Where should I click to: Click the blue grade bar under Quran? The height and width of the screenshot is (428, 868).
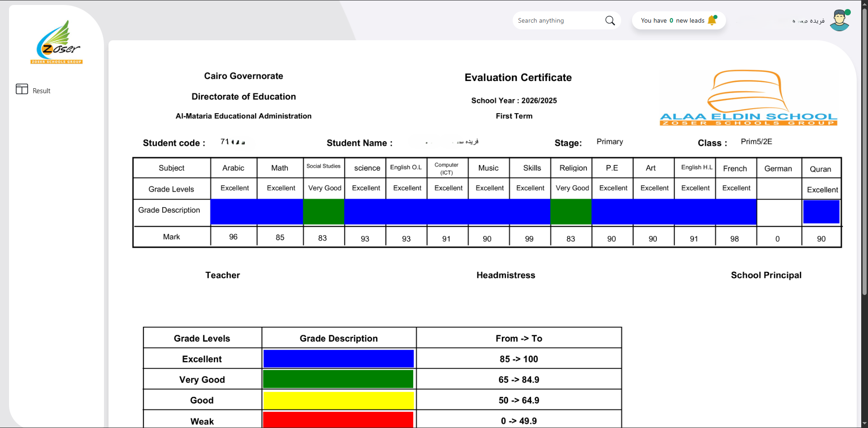tap(821, 212)
